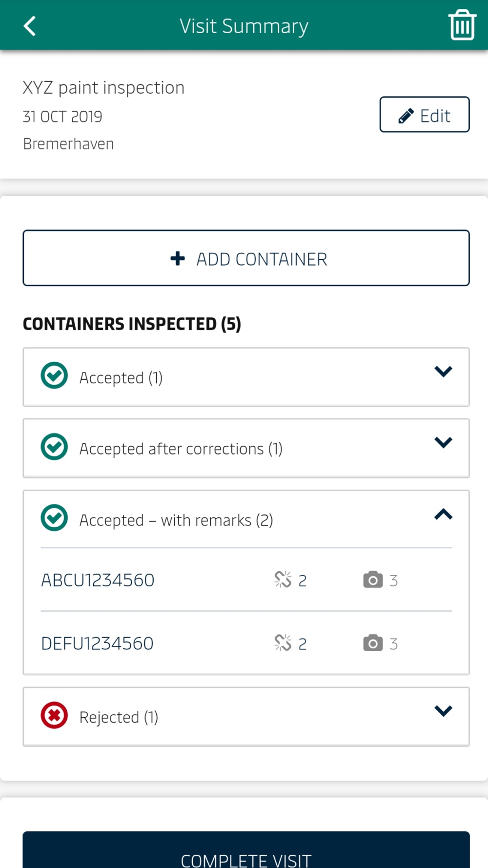Tap damage icon for DEFU1234560

coord(283,643)
